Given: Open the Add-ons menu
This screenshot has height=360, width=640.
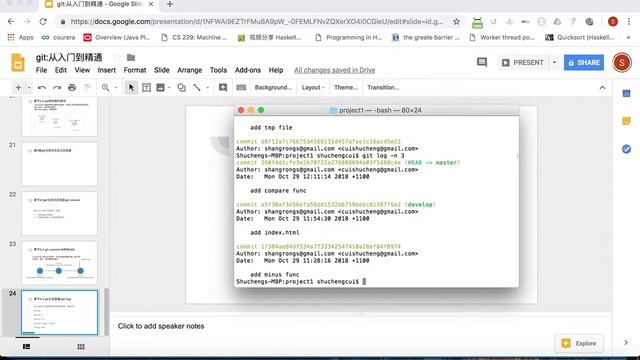Looking at the screenshot, I should (248, 70).
